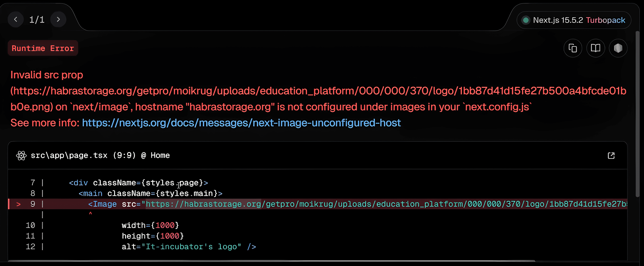644x266 pixels.
Task: Go to the previous error arrow
Action: (x=16, y=19)
